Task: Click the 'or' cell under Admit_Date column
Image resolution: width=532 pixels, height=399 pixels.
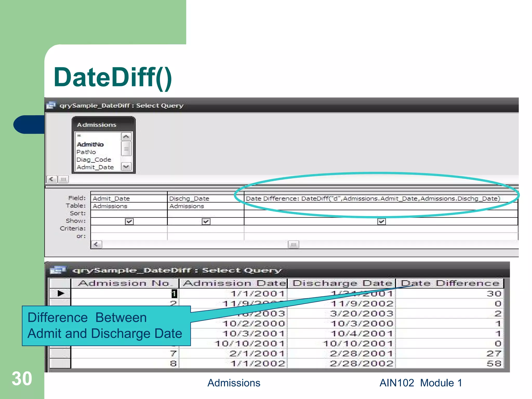Action: tap(129, 236)
